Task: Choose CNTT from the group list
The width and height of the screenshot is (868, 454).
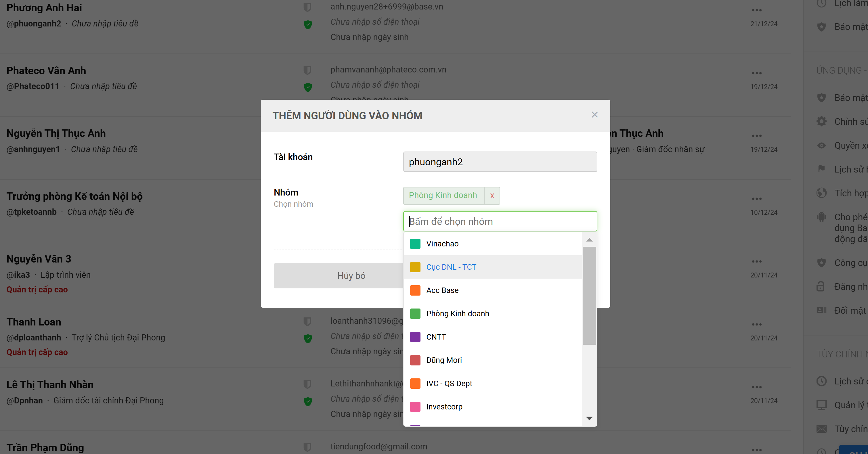Action: point(436,337)
